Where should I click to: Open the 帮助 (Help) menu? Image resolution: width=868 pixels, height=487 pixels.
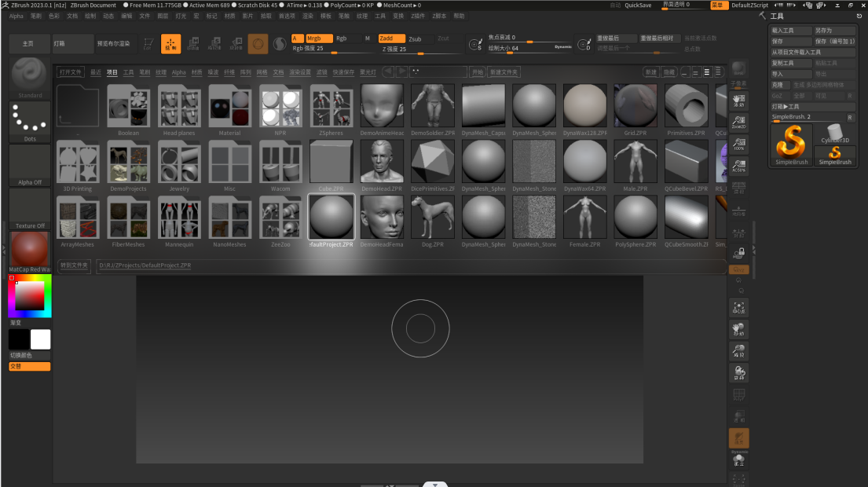459,16
